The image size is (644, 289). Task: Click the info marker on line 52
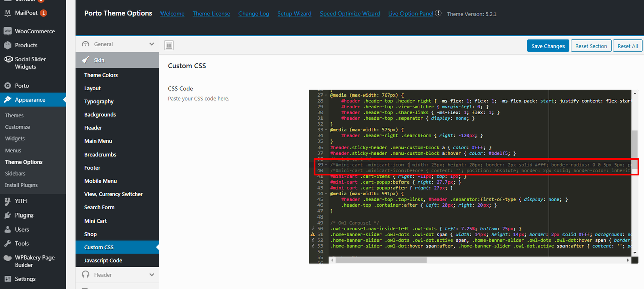pyautogui.click(x=313, y=240)
